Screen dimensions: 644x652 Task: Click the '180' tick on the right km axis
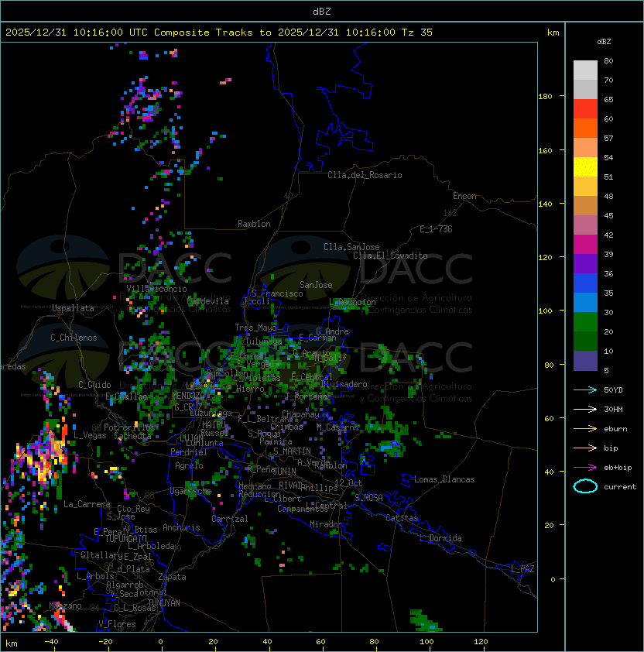[x=545, y=97]
